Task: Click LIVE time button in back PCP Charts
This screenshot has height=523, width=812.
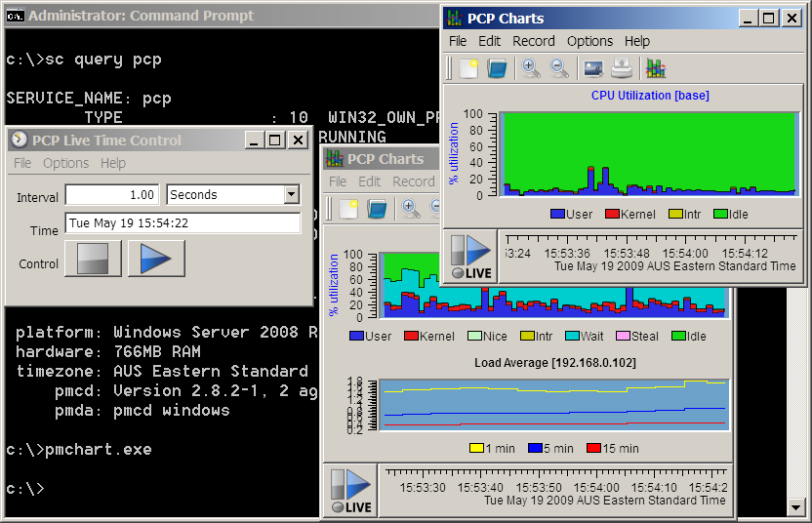Action: coord(350,491)
